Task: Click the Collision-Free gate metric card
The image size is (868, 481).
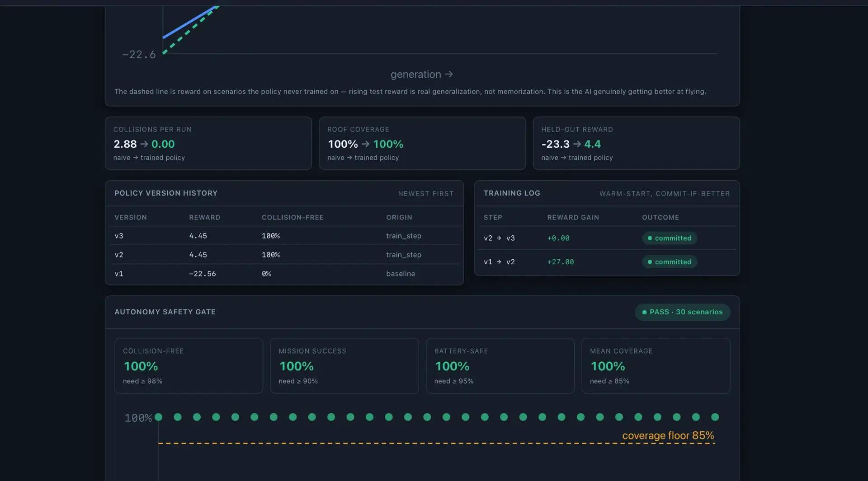Action: tap(189, 366)
